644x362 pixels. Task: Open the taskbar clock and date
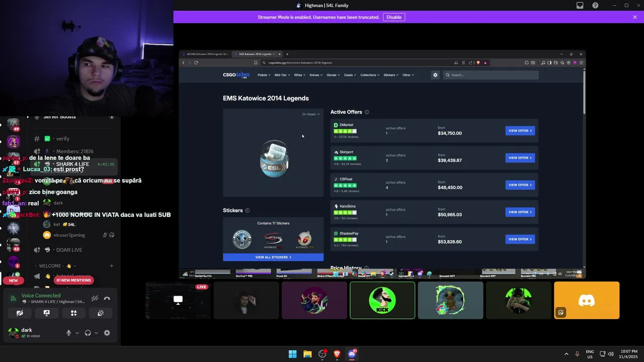[x=628, y=354]
